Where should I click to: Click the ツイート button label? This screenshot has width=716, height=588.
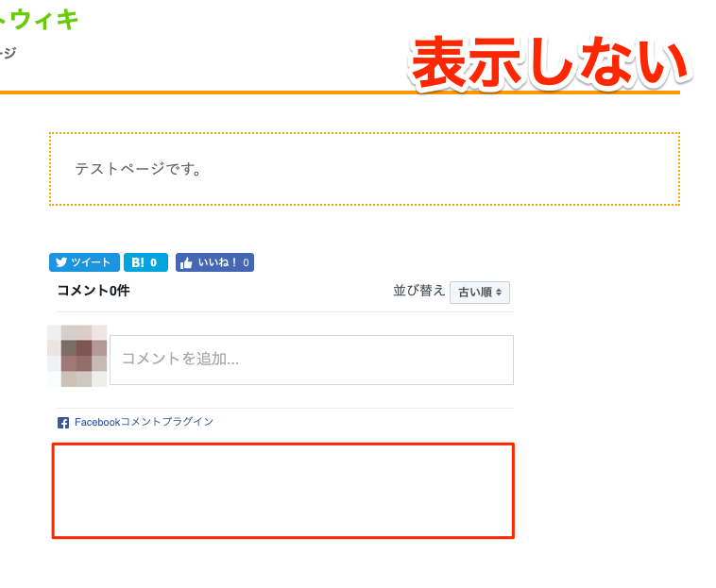click(x=91, y=262)
